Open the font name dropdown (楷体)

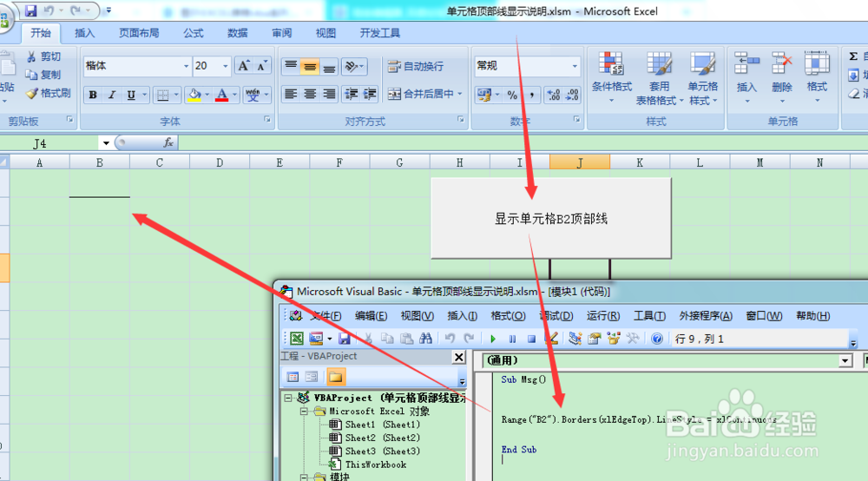tap(186, 66)
